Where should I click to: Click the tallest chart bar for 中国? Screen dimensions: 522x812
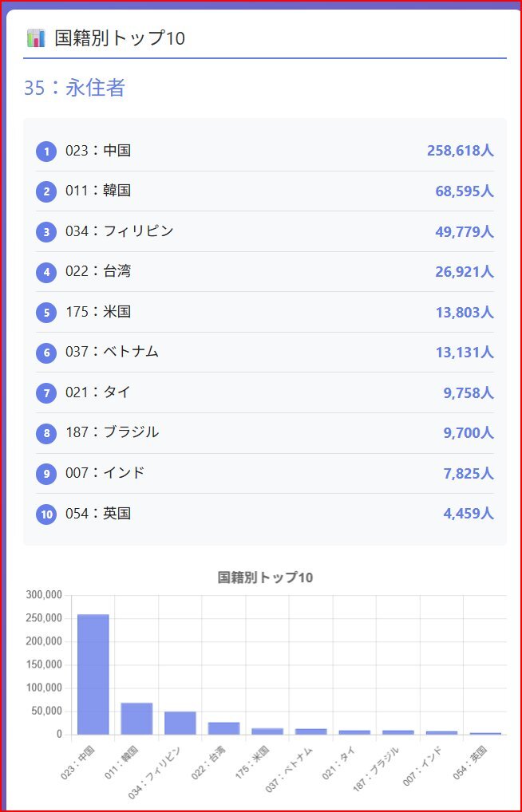coord(93,674)
